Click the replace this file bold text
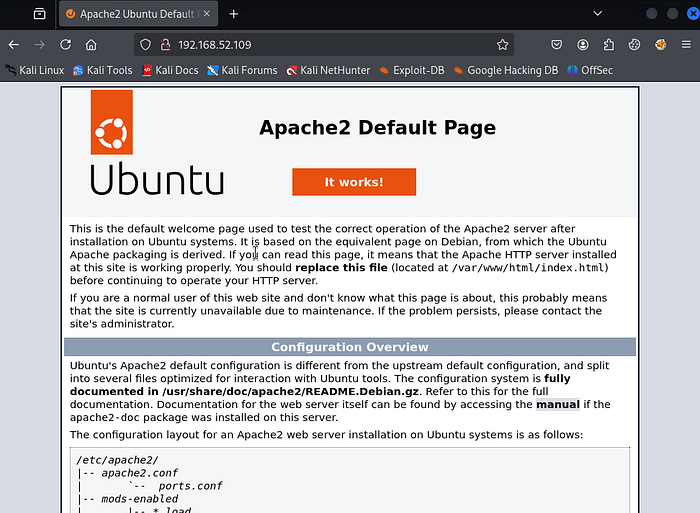The width and height of the screenshot is (700, 513). coord(342,268)
